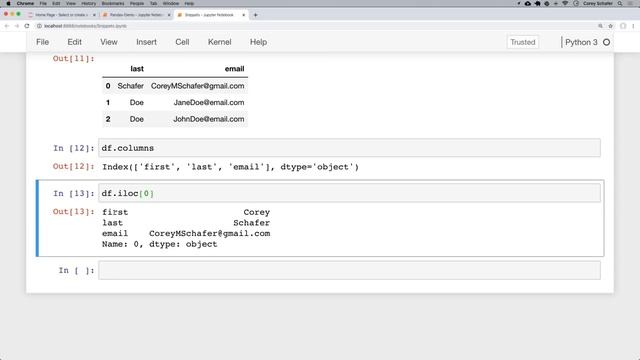Click the site info icon in address bar
Screen dimensions: 640x360
click(40, 26)
